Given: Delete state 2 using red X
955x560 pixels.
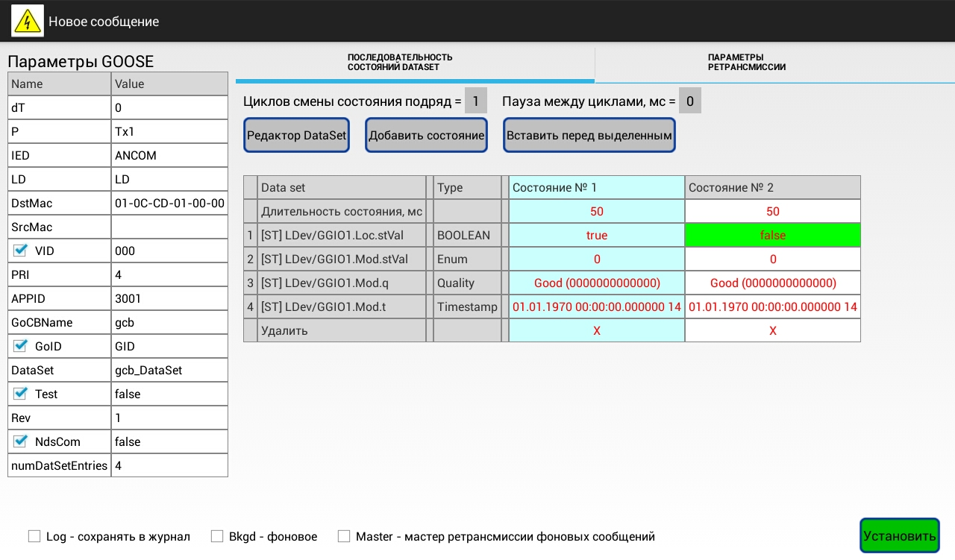Looking at the screenshot, I should (772, 330).
